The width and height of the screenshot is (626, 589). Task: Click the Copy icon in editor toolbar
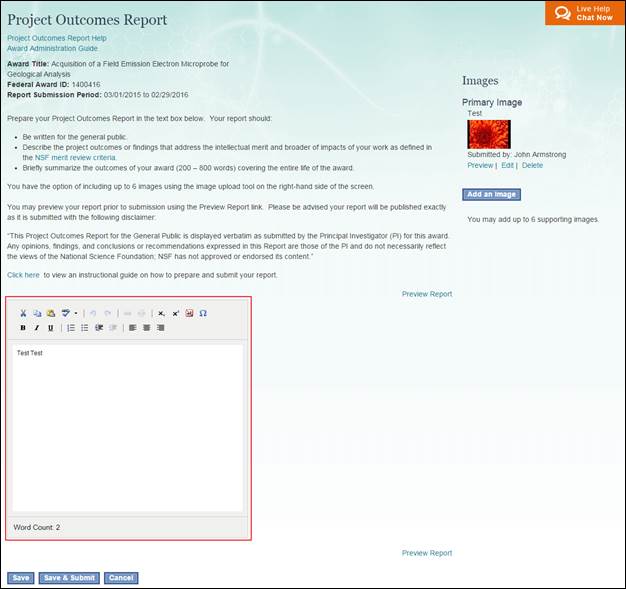coord(37,313)
